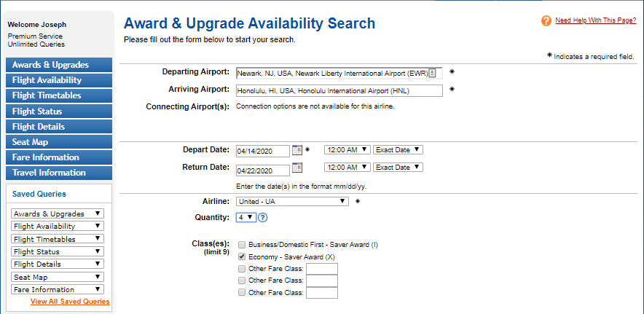Tick the third Other Fare Class checkbox
This screenshot has width=644, height=314.
click(242, 293)
